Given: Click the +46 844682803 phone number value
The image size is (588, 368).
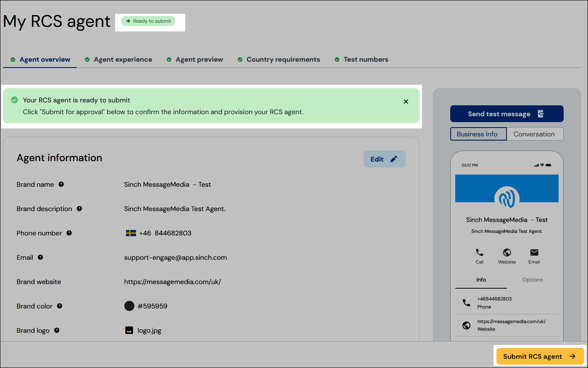Looking at the screenshot, I should coord(165,233).
